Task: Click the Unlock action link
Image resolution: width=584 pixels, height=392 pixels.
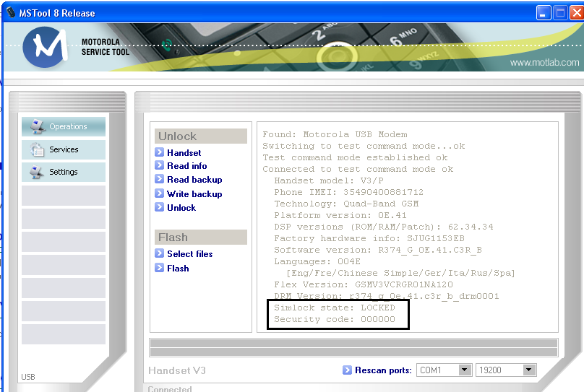Action: click(181, 208)
